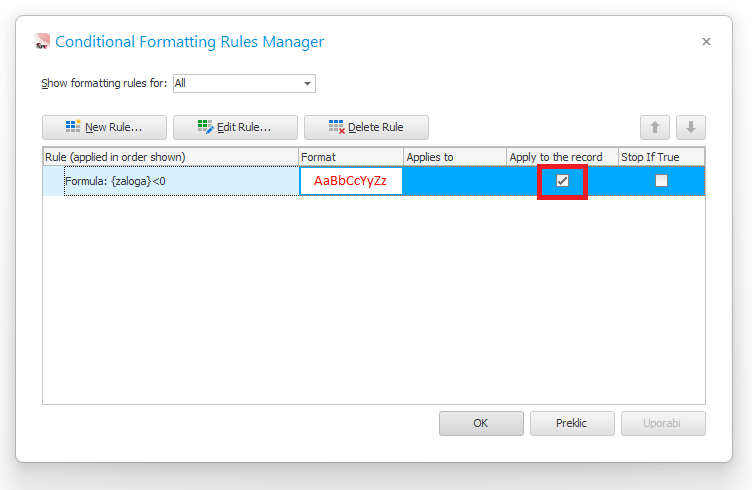Viewport: 752px width, 490px height.
Task: Click the red AaBbCcYyZz format preview
Action: pyautogui.click(x=350, y=181)
